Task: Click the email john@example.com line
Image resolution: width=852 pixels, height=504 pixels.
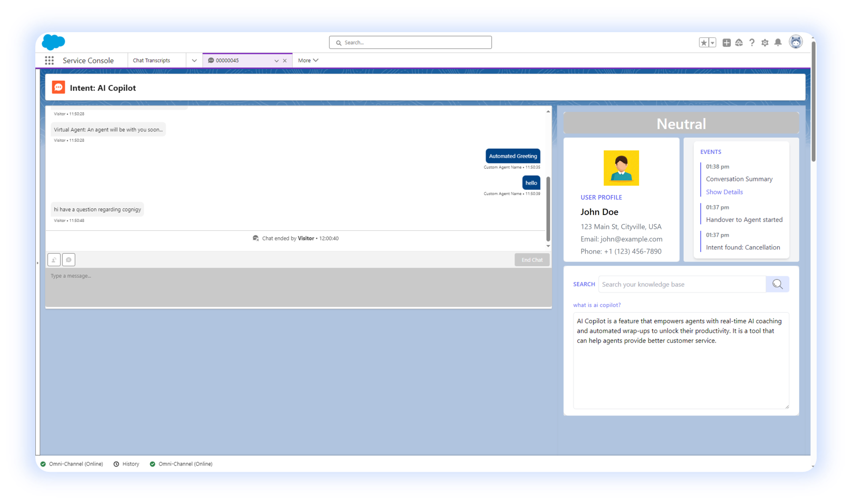Action: click(622, 239)
